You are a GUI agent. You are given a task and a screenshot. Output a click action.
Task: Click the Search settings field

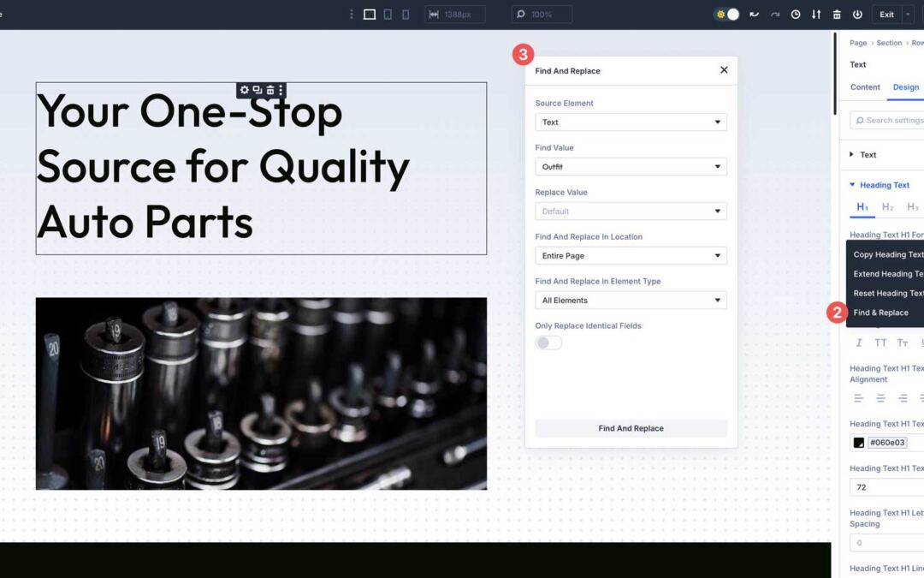[x=890, y=121]
